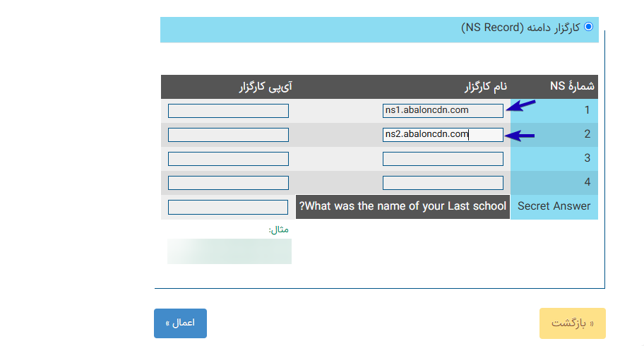644x346 pixels.
Task: Click the blue arrow pointing at ns2
Action: tap(520, 135)
